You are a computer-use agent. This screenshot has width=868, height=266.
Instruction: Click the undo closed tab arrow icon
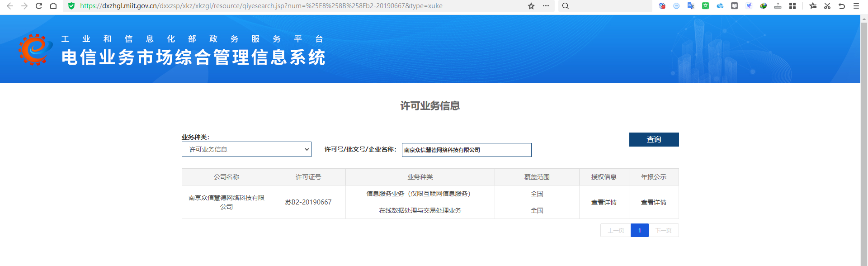[842, 6]
